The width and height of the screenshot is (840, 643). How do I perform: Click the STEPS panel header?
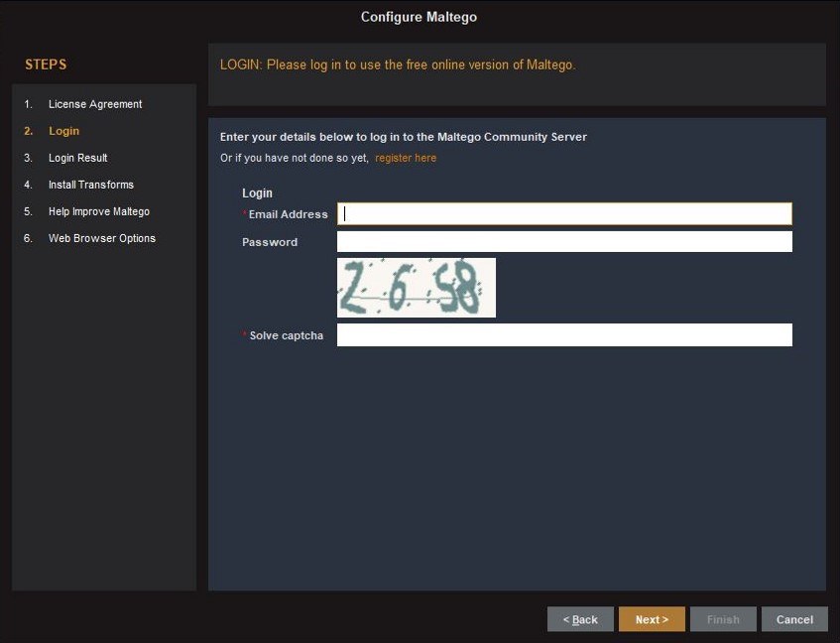coord(45,64)
